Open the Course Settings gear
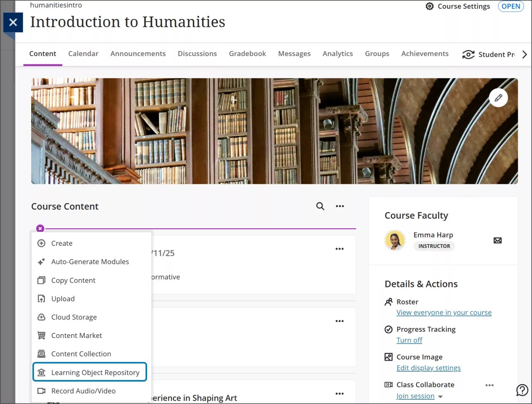The image size is (532, 404). 429,6
